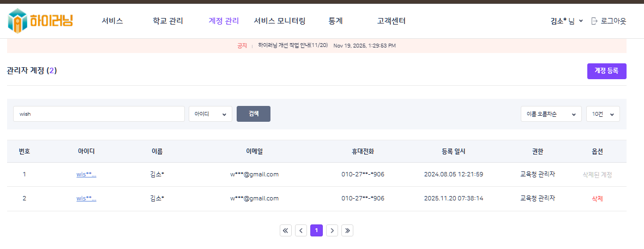
Task: Click the logout icon next to 로그아웃
Action: point(594,21)
